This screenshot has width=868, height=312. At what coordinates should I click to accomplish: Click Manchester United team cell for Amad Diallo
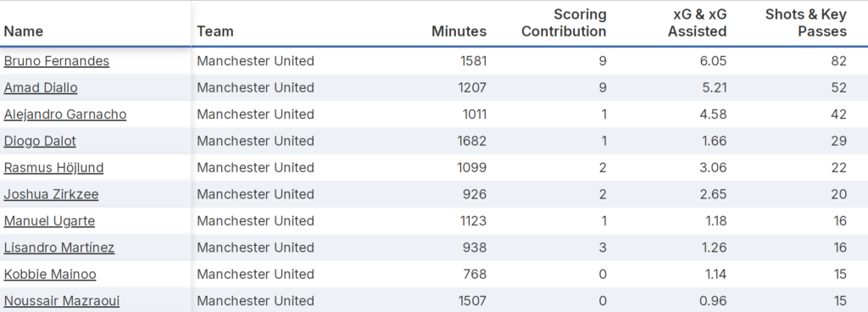pyautogui.click(x=256, y=87)
